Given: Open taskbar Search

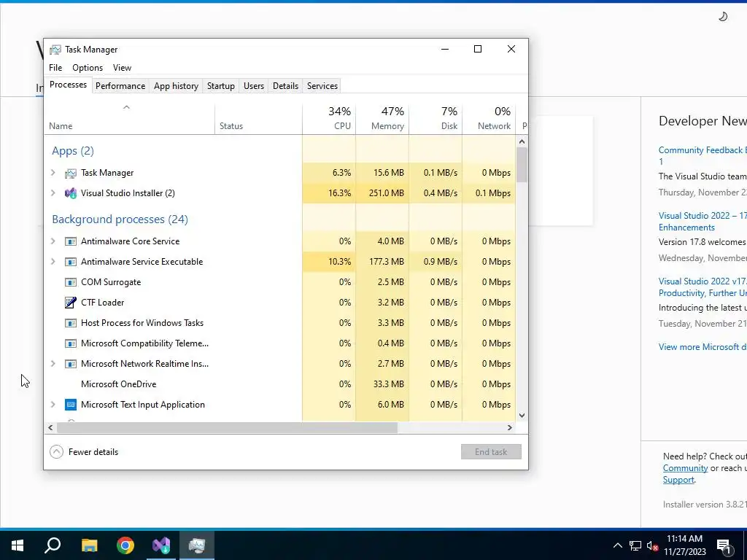Looking at the screenshot, I should 53,545.
